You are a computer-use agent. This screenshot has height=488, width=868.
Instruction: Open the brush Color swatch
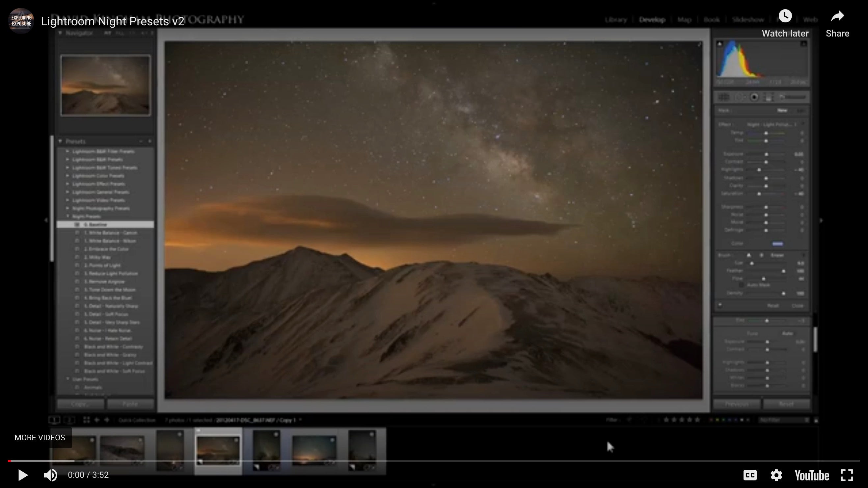(x=778, y=244)
